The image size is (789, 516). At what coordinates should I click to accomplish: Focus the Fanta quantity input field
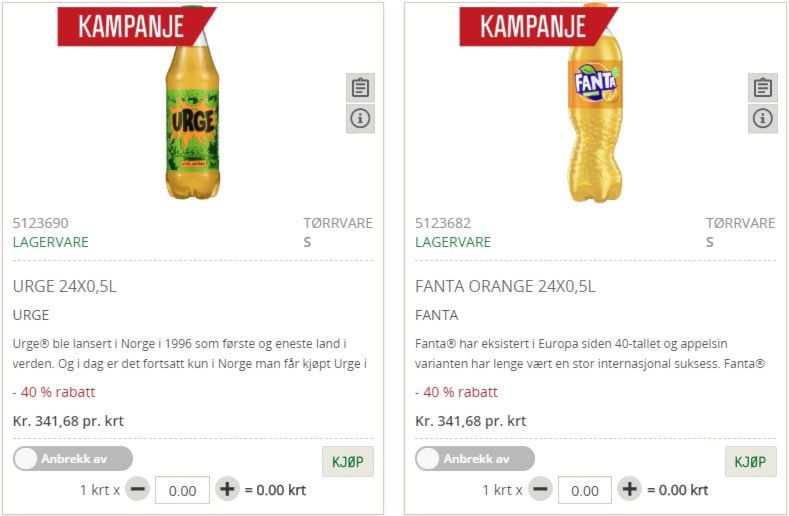click(585, 490)
